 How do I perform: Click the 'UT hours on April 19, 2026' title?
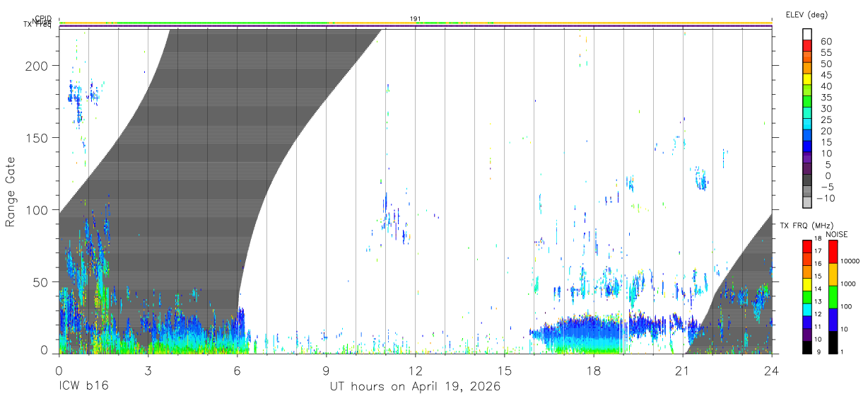pyautogui.click(x=416, y=387)
